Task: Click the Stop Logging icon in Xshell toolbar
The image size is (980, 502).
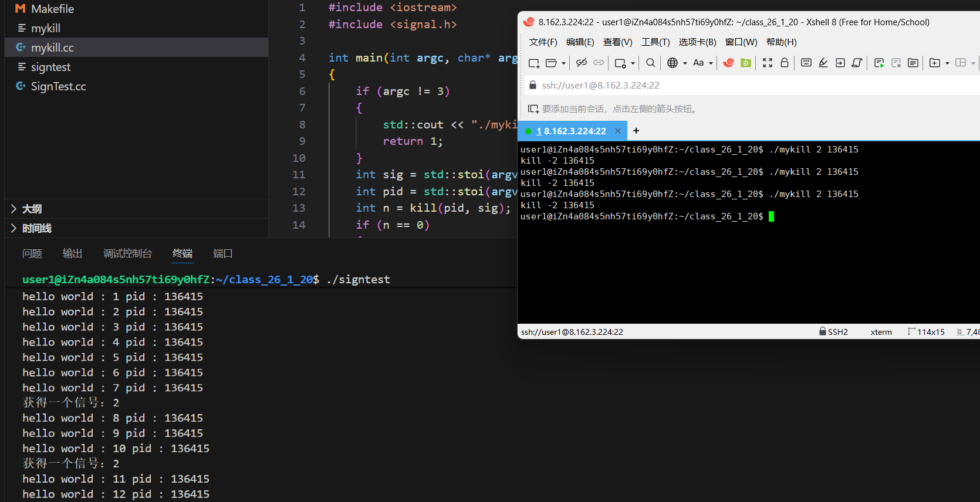Action: coord(896,63)
